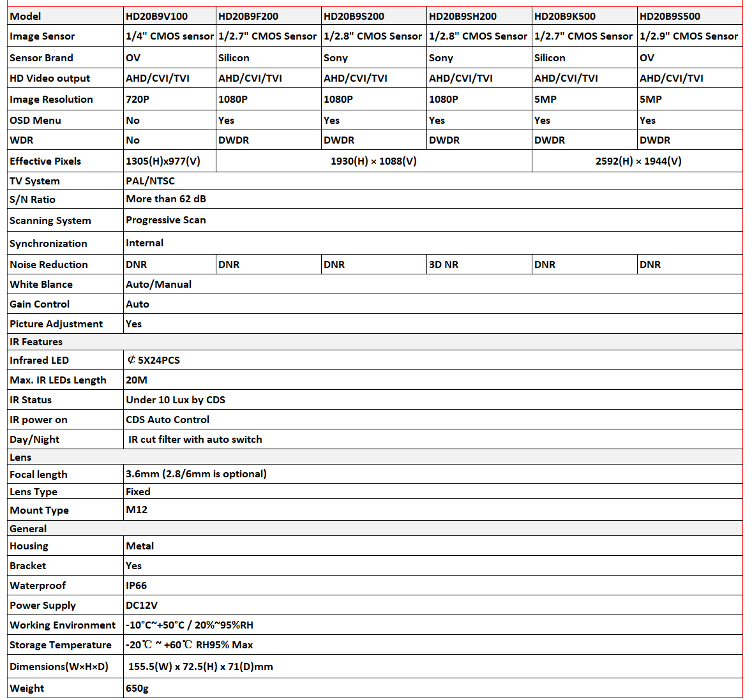Image resolution: width=752 pixels, height=700 pixels.
Task: Click the 20M IR length value
Action: [x=137, y=380]
